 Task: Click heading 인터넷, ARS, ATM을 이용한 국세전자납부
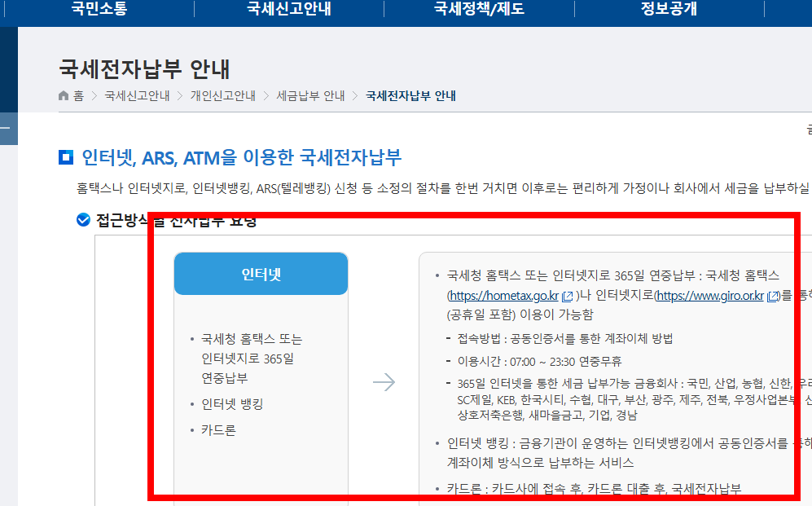tap(241, 157)
